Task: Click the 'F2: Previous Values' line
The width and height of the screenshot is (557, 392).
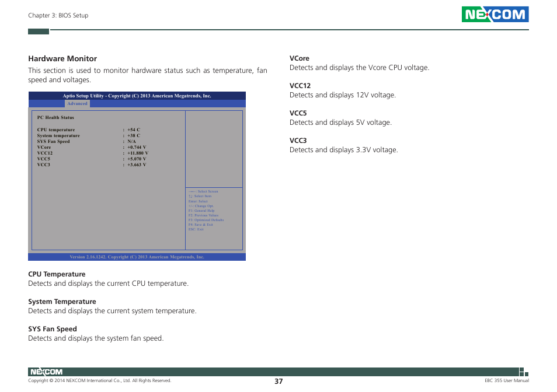Action: point(204,215)
